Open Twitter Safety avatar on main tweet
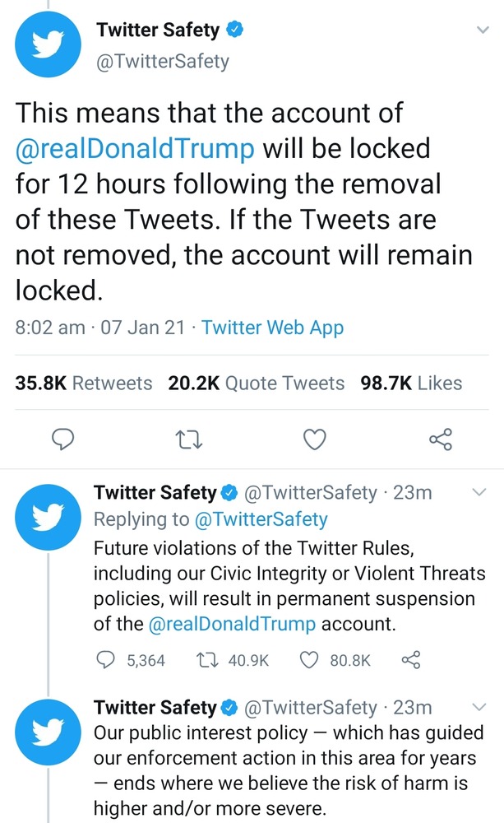The image size is (504, 823). pyautogui.click(x=48, y=44)
